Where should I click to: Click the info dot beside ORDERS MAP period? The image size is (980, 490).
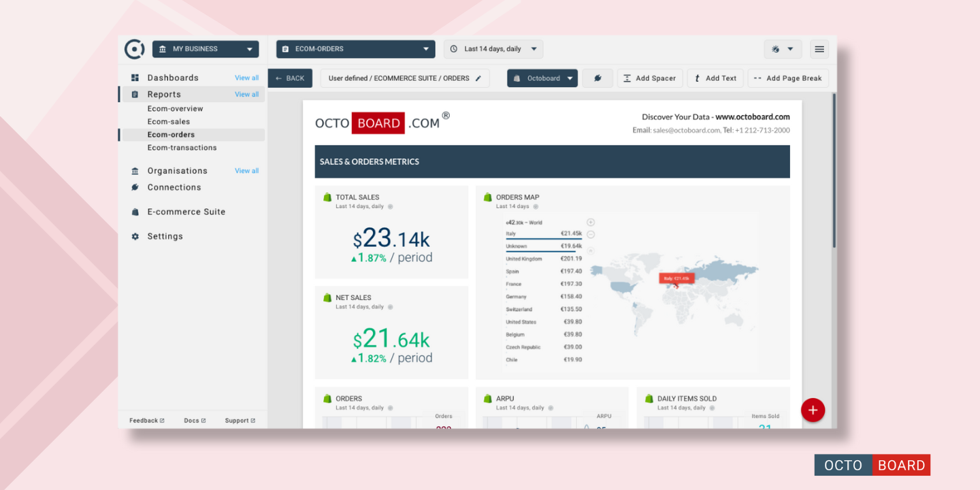[x=536, y=206]
